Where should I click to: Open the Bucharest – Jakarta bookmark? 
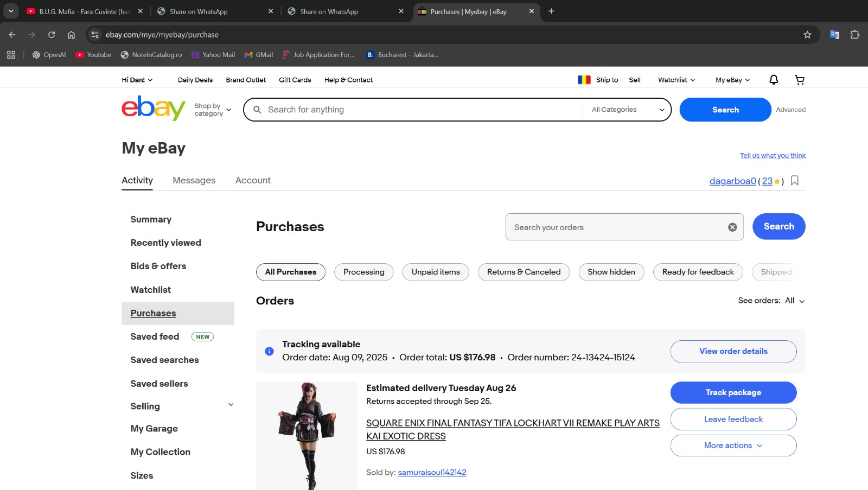[403, 55]
